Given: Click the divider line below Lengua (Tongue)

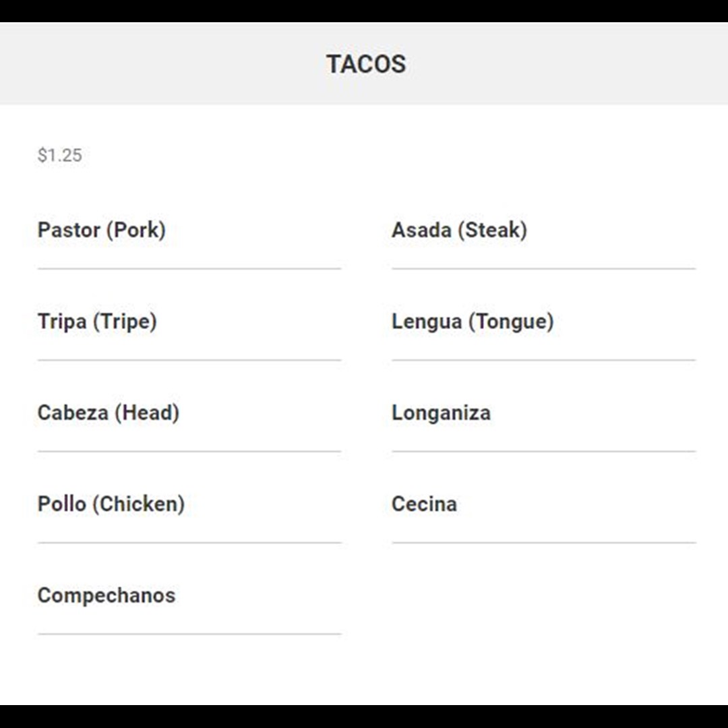Looking at the screenshot, I should [544, 360].
